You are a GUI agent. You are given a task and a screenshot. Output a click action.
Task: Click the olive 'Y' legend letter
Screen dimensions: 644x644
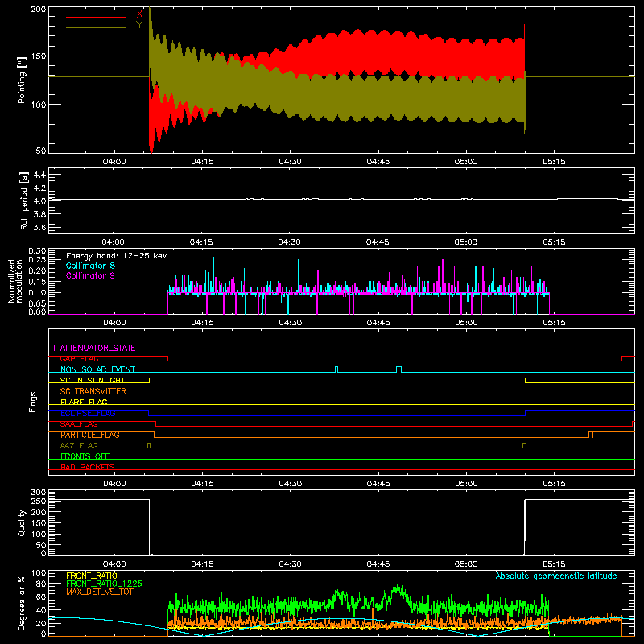139,24
